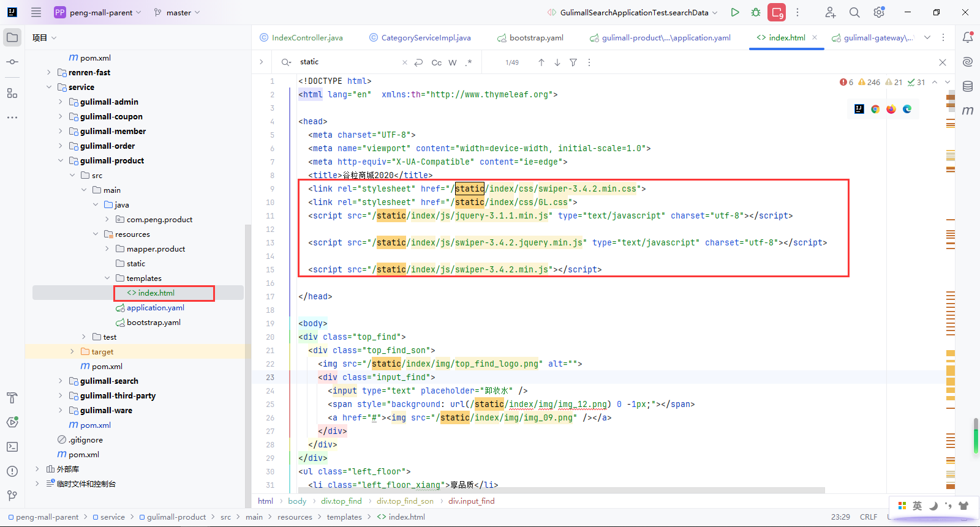
Task: Click the static search input field
Action: [349, 62]
